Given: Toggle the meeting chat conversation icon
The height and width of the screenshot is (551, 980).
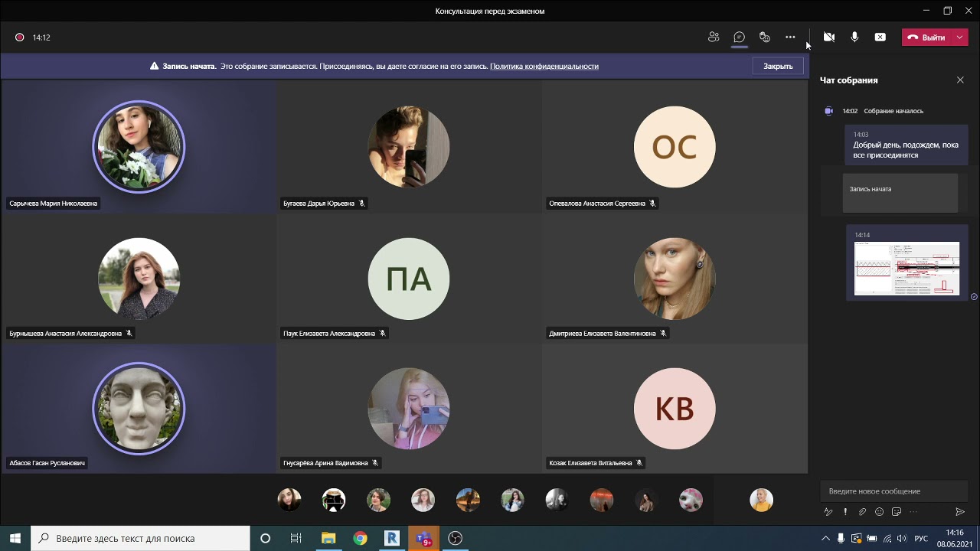Looking at the screenshot, I should pyautogui.click(x=740, y=37).
